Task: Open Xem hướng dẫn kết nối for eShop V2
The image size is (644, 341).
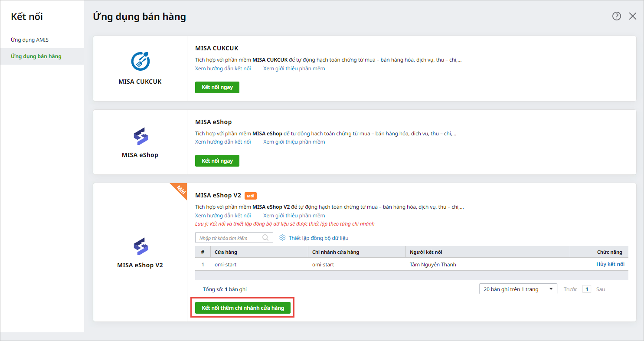Action: coord(223,216)
